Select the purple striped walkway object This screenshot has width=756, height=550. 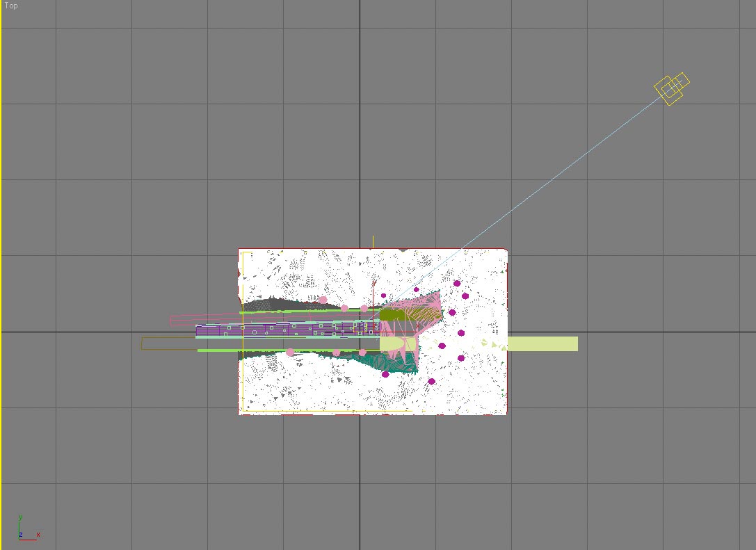[x=287, y=330]
